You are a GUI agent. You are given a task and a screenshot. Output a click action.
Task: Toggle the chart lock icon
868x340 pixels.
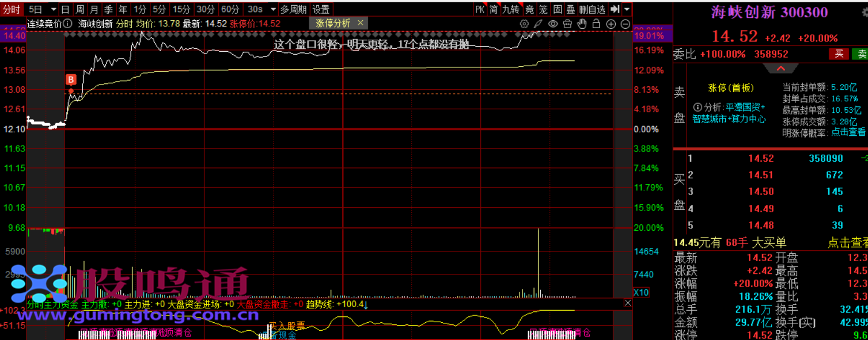[596, 24]
